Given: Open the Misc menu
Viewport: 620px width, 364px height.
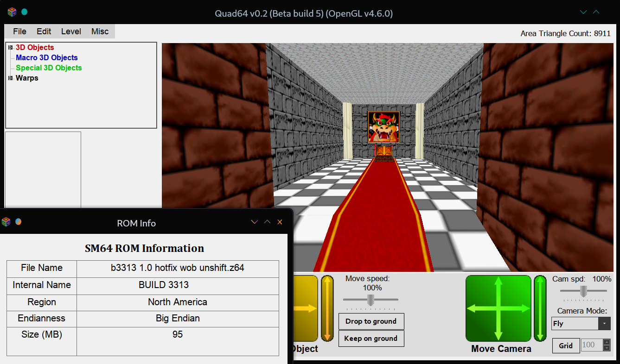Looking at the screenshot, I should (x=100, y=31).
